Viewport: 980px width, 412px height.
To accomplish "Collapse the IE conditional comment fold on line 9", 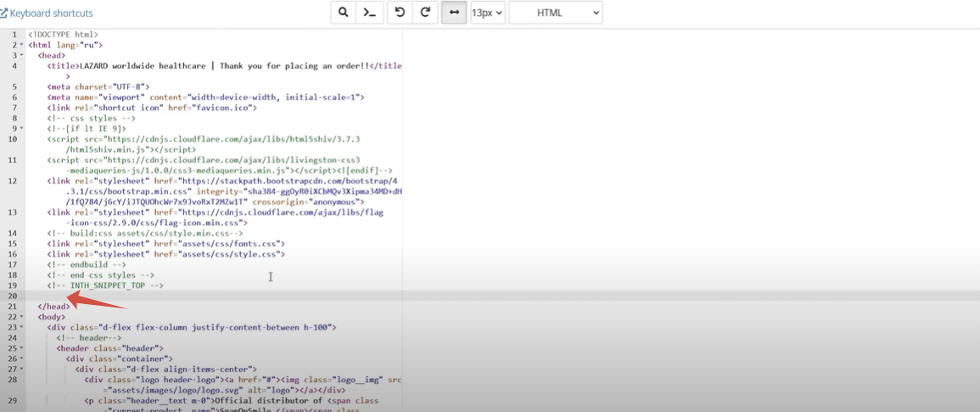I will click(22, 128).
